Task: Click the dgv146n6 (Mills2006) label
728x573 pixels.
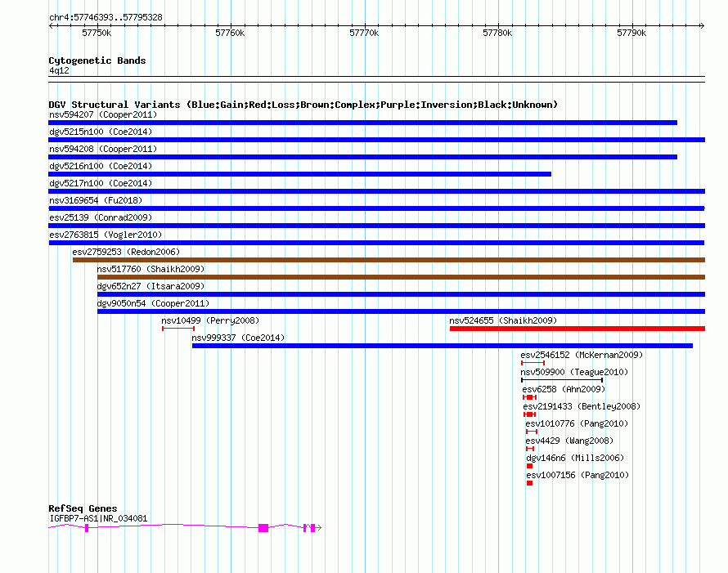Action: coord(575,458)
